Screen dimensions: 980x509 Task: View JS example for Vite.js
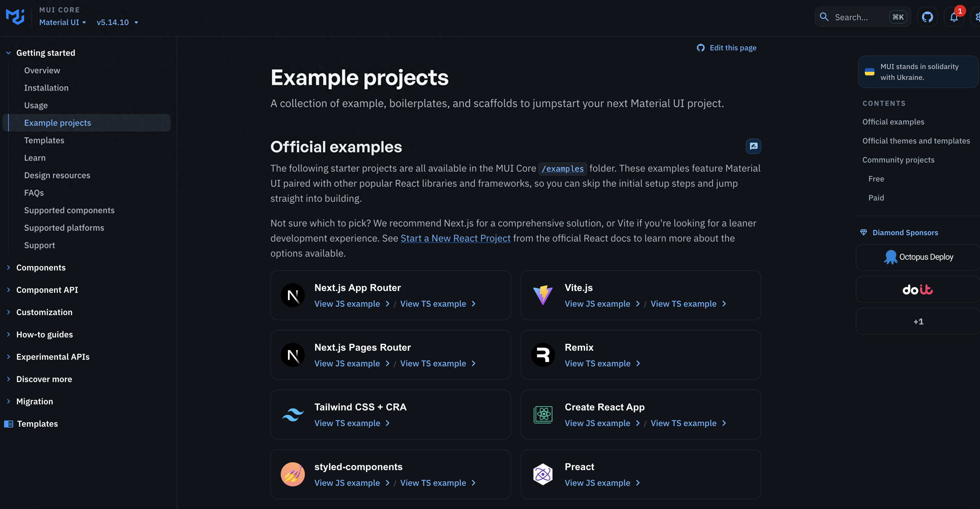click(602, 304)
